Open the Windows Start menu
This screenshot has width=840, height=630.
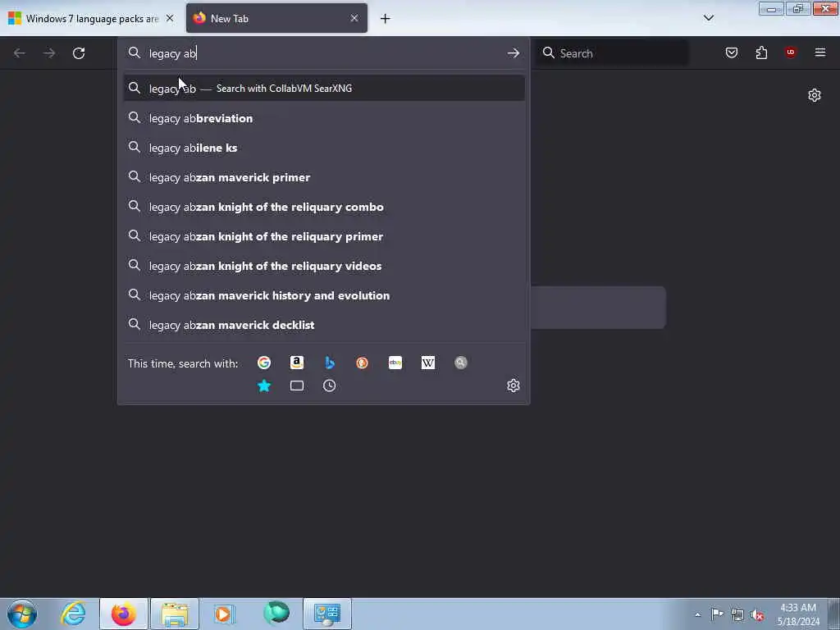tap(22, 614)
